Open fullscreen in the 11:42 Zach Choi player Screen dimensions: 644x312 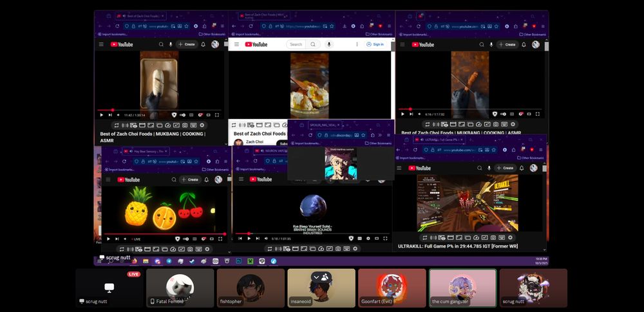[217, 115]
